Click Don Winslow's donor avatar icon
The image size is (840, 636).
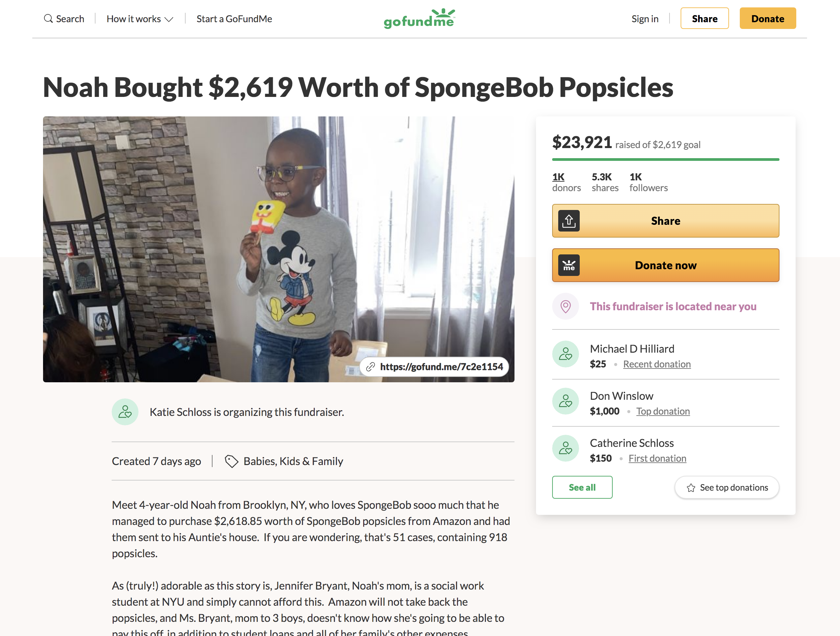(x=566, y=401)
